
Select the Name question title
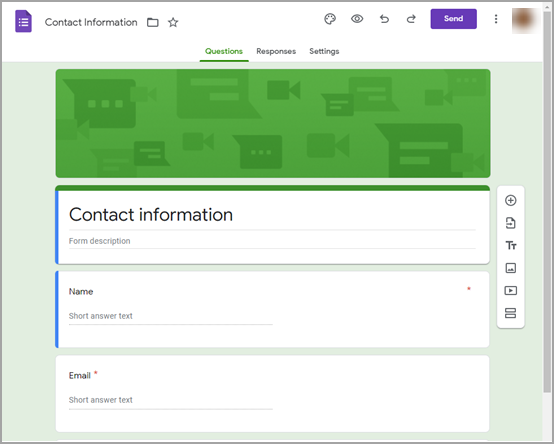point(81,291)
